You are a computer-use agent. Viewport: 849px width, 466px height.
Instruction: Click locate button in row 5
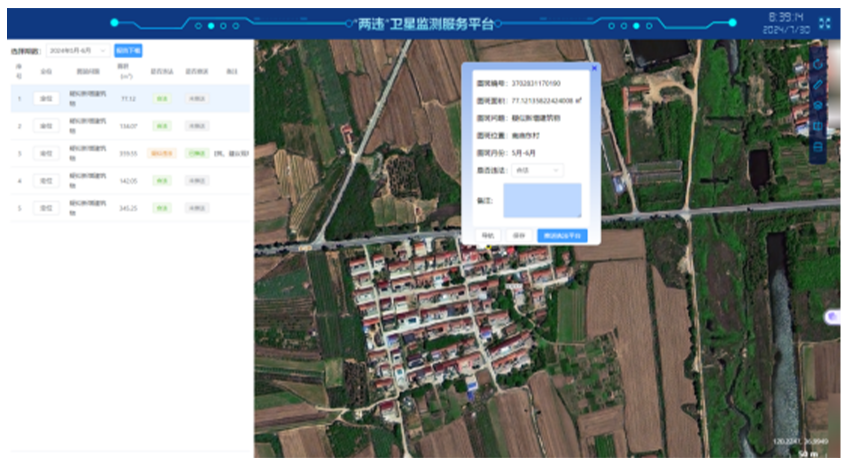tap(46, 208)
